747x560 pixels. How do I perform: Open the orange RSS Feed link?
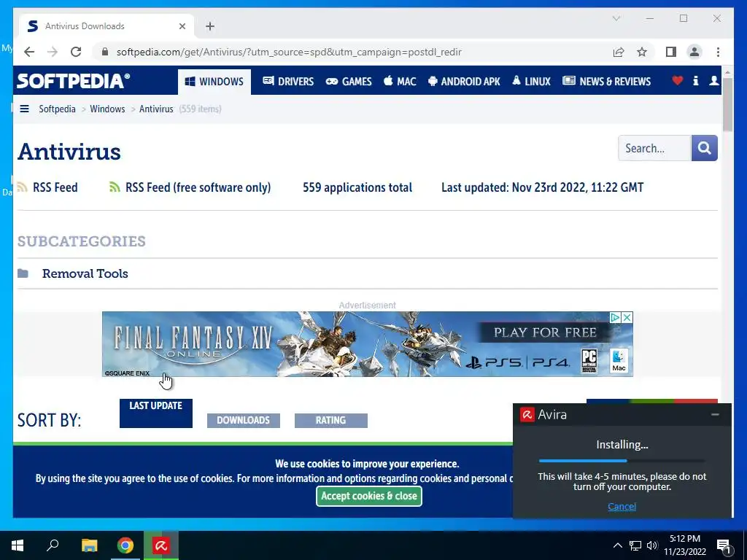coord(47,187)
